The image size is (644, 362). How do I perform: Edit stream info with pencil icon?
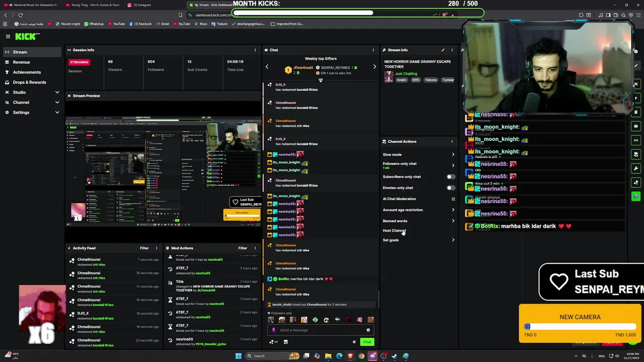(x=443, y=50)
